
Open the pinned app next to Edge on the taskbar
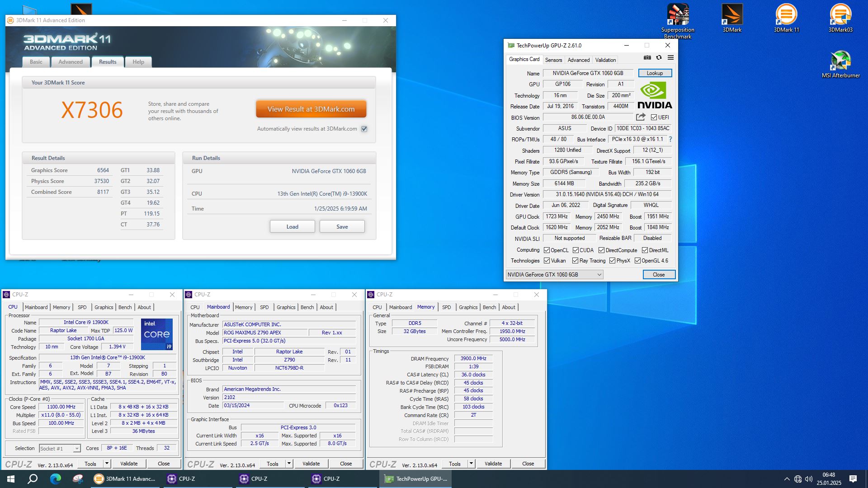pos(78,479)
